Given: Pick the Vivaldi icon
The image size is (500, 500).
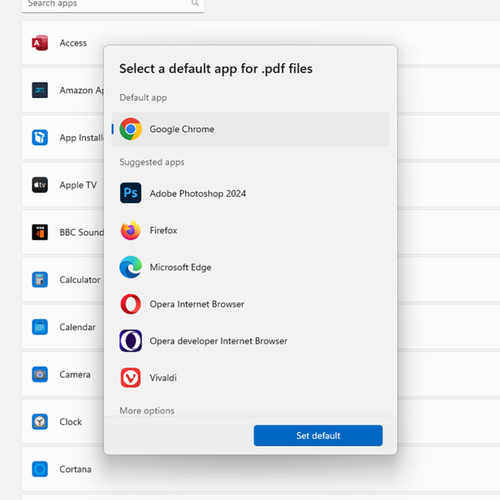Looking at the screenshot, I should 131,378.
